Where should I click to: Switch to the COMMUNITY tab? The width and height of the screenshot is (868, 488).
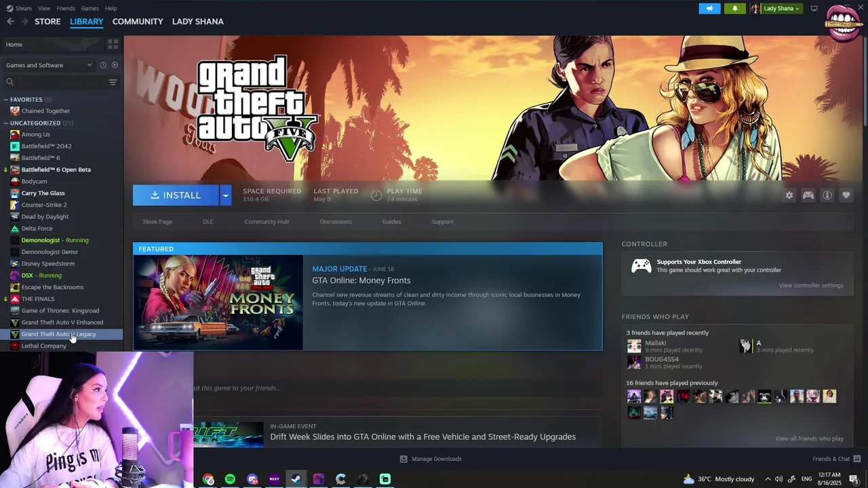coord(138,22)
